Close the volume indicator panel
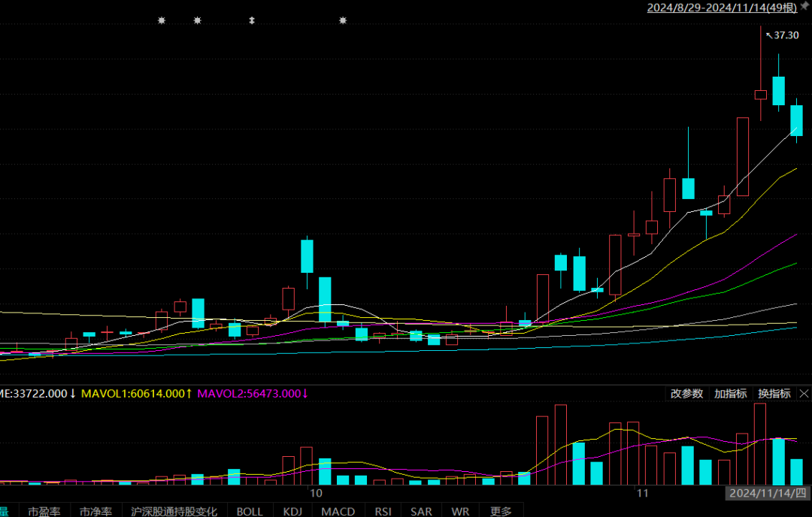This screenshot has height=517, width=812. [804, 394]
